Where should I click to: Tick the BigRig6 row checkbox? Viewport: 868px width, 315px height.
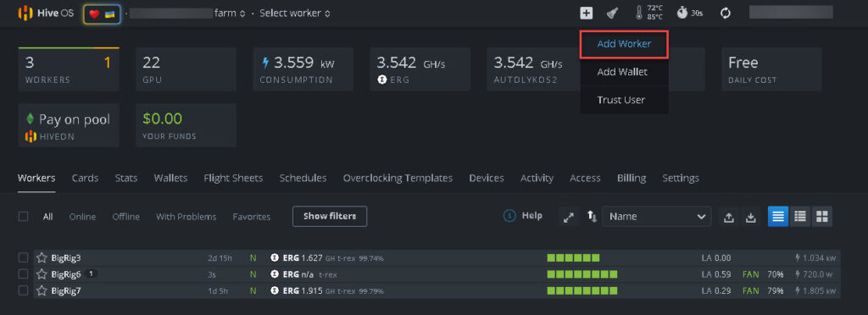click(23, 274)
